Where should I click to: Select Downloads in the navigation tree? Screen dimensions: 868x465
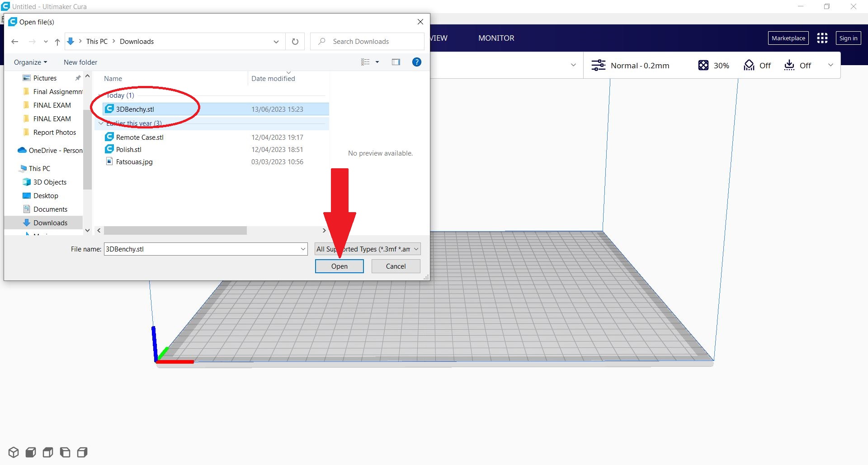[x=50, y=223]
